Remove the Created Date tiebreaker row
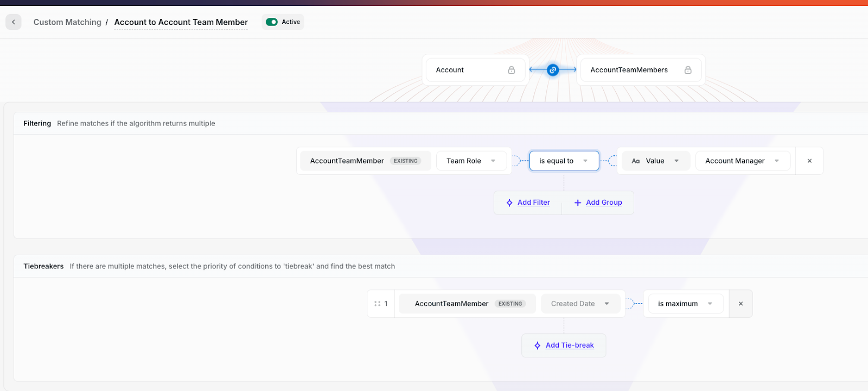The width and height of the screenshot is (868, 391). tap(741, 304)
